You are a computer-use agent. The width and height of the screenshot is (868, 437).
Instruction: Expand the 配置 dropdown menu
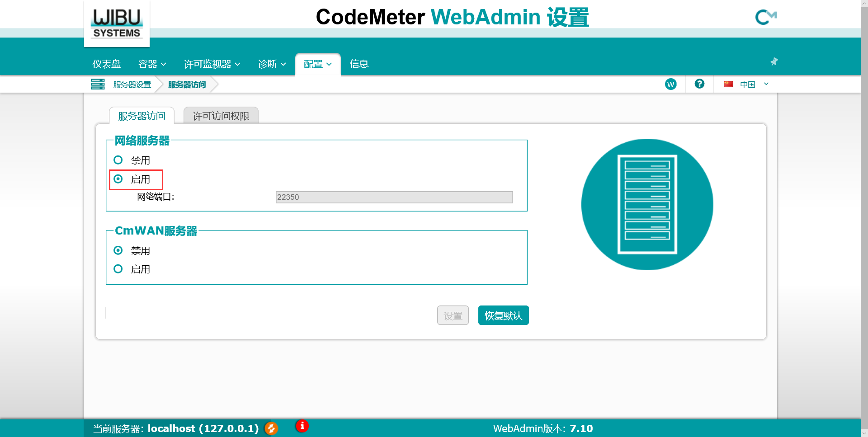[x=318, y=64]
